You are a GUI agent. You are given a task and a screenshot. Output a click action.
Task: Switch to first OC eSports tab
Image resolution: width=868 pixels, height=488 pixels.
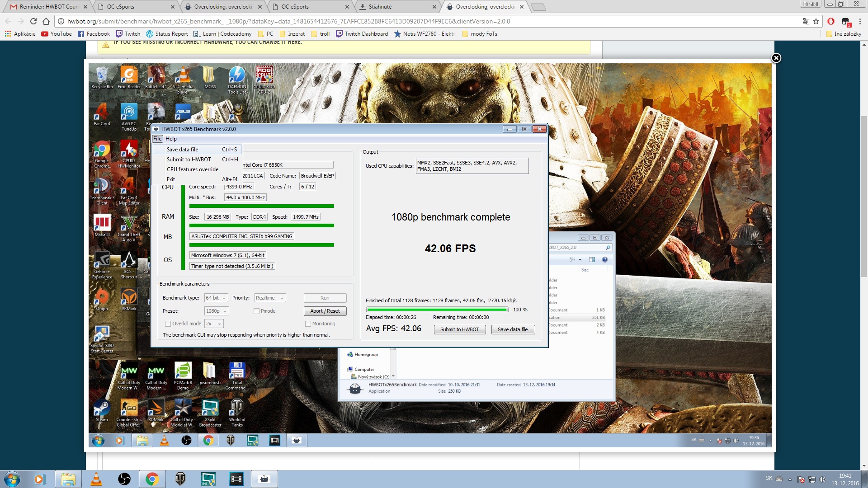[x=136, y=7]
